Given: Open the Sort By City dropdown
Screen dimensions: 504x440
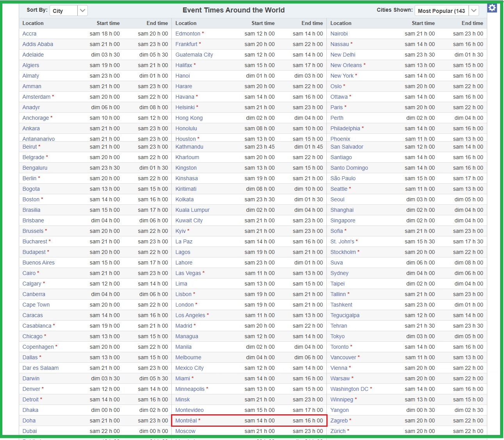Looking at the screenshot, I should pyautogui.click(x=68, y=11).
